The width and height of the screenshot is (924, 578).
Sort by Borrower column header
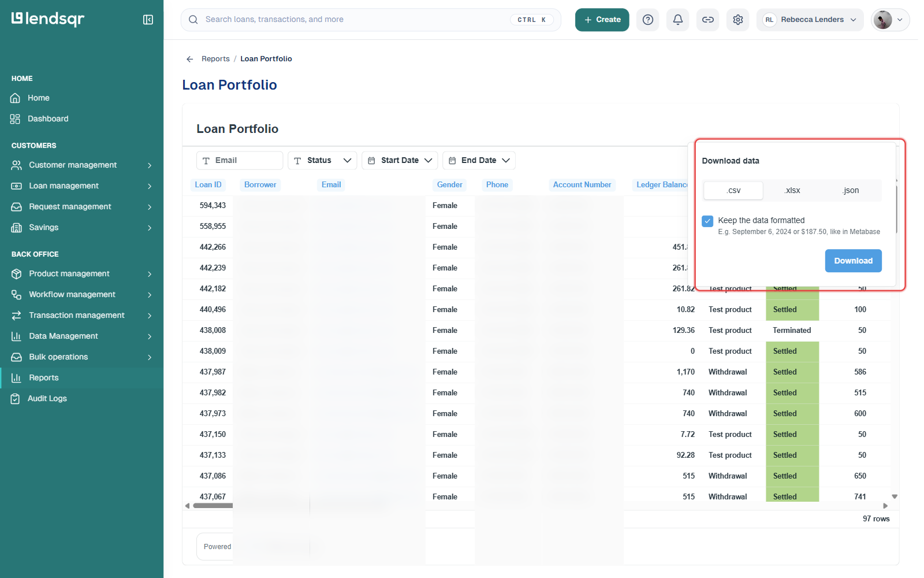coord(260,185)
